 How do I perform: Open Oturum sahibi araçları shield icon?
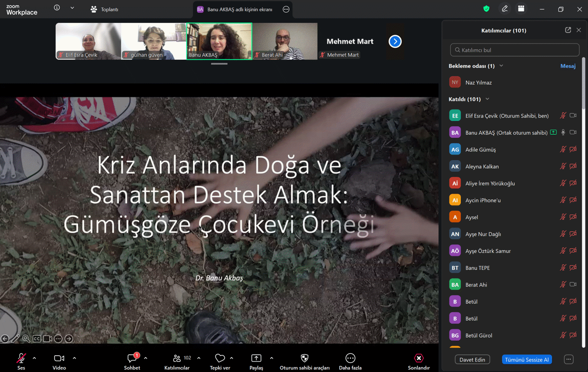click(305, 359)
